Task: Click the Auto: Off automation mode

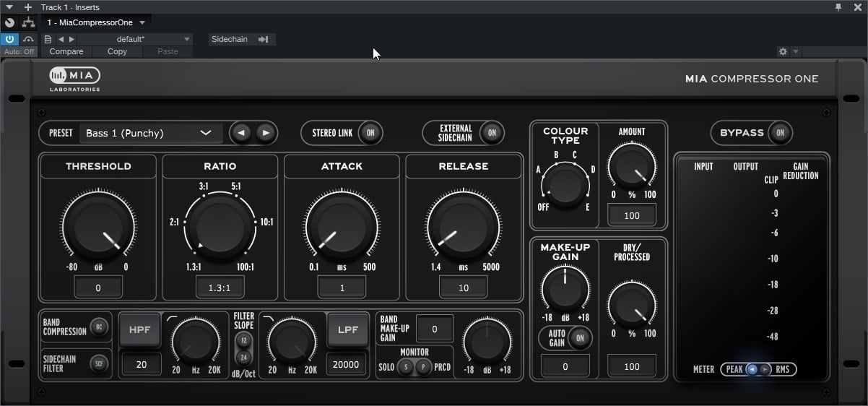Action: coord(19,51)
